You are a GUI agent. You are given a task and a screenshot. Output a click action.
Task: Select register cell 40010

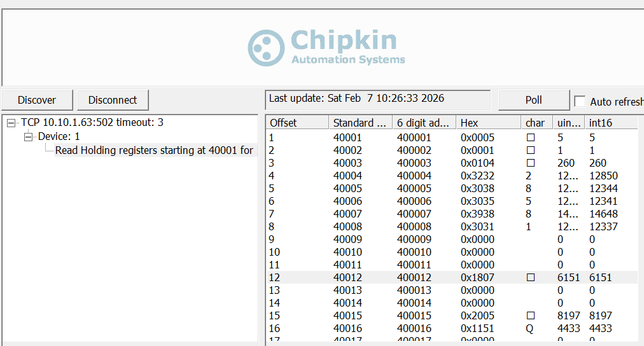click(347, 252)
